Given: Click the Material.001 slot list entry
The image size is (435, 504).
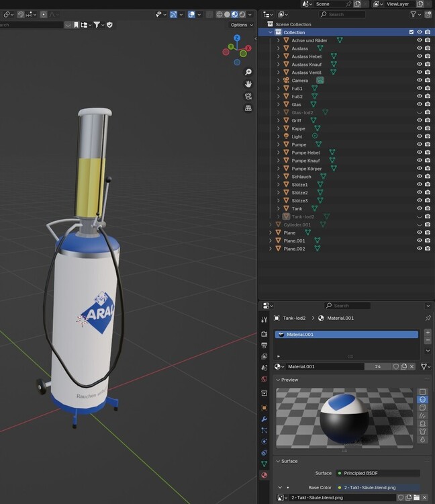Looking at the screenshot, I should (346, 334).
